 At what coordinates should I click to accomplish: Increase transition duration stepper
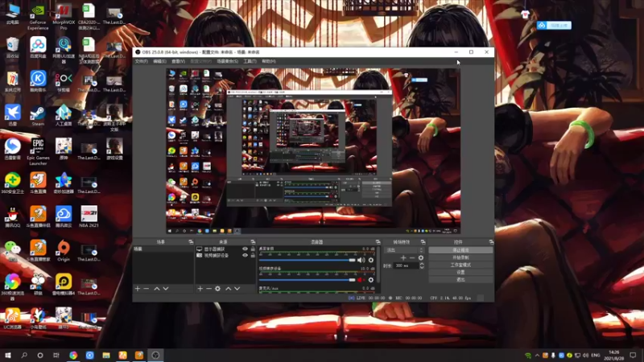point(422,264)
